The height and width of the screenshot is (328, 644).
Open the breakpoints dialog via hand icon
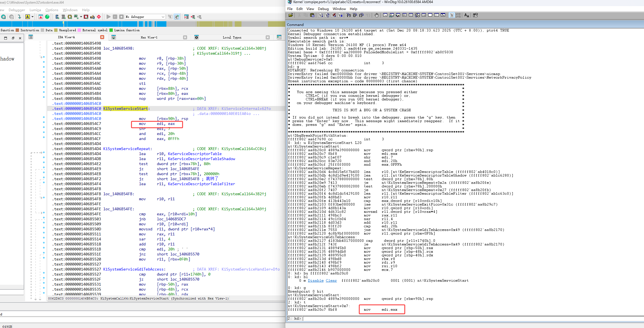click(376, 15)
